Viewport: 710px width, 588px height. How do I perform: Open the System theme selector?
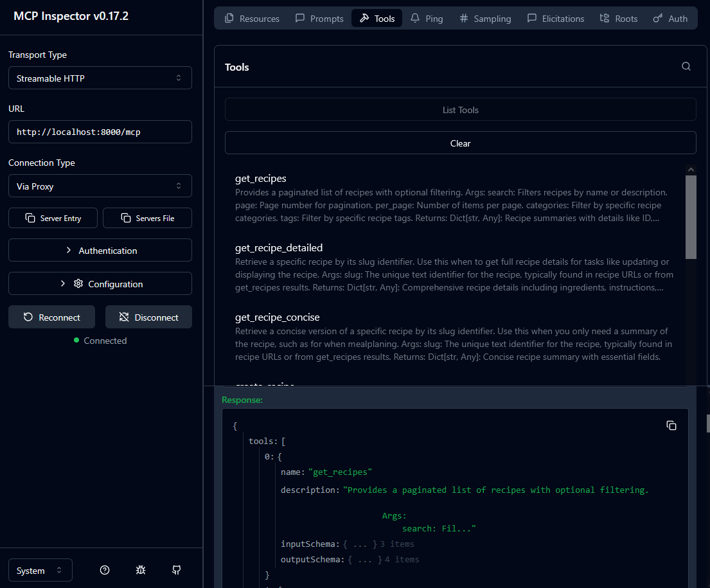(x=40, y=570)
